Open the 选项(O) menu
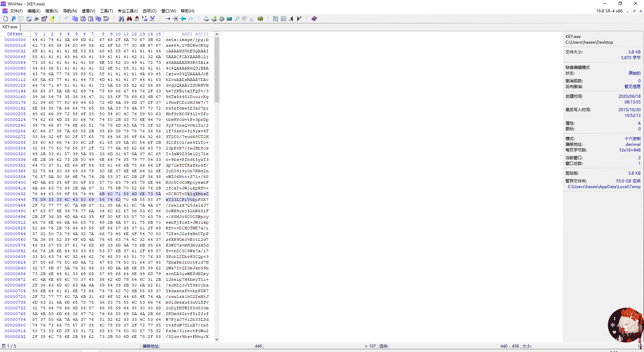 pyautogui.click(x=150, y=11)
